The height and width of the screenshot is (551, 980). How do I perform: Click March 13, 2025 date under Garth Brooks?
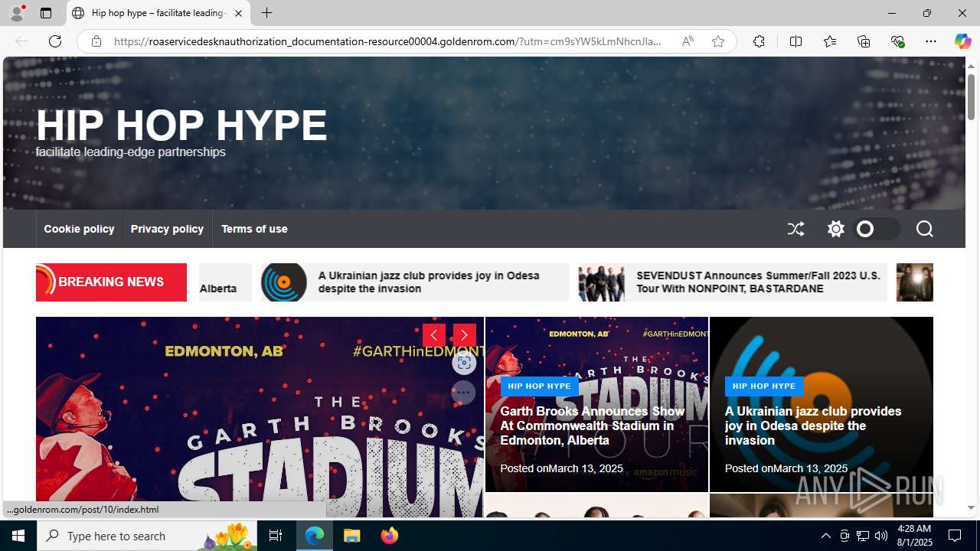tap(586, 468)
